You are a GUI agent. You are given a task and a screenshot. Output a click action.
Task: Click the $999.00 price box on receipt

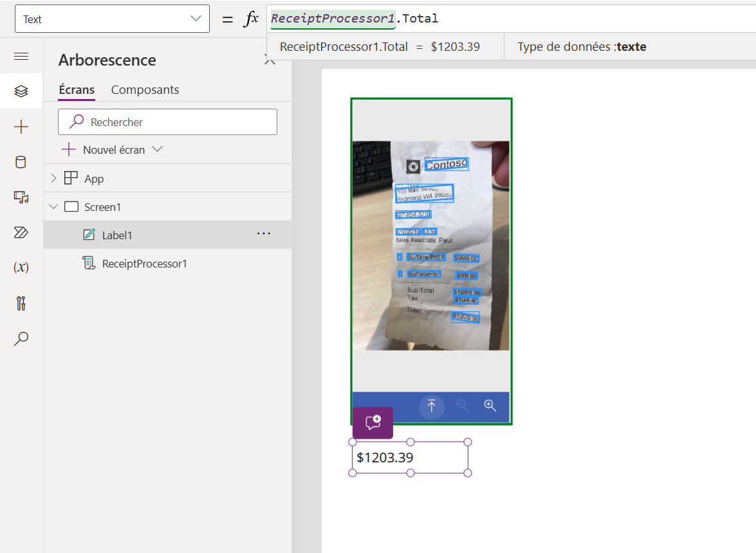[x=466, y=258]
